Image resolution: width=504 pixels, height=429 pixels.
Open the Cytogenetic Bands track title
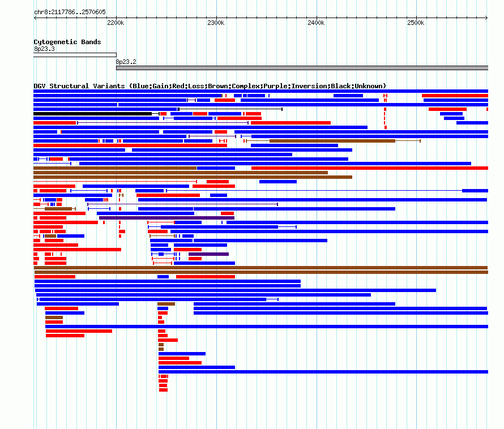tap(67, 42)
